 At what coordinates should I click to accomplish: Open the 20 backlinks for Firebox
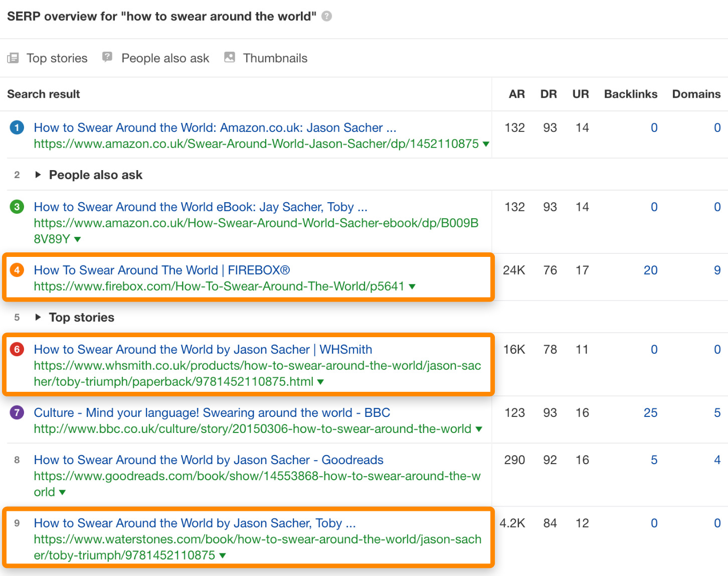pos(651,270)
